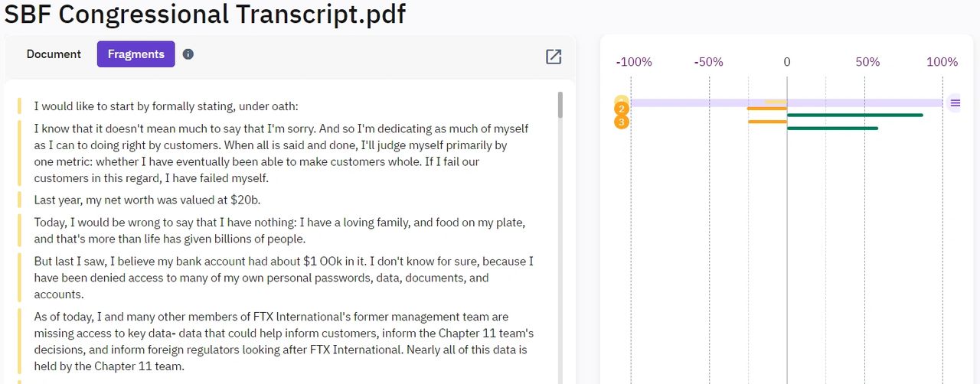This screenshot has height=384, width=980.
Task: Click the info icon beside Fragments
Action: pos(188,54)
